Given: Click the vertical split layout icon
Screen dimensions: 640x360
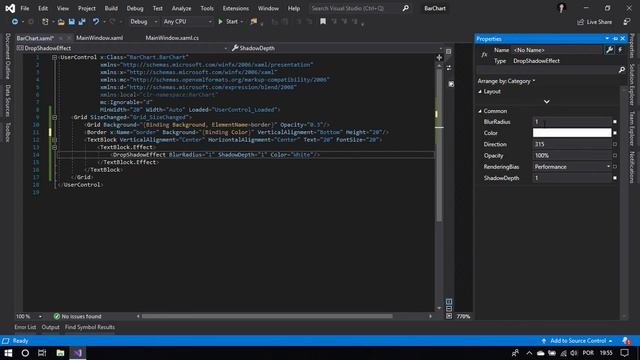Looking at the screenshot, I should 449,302.
